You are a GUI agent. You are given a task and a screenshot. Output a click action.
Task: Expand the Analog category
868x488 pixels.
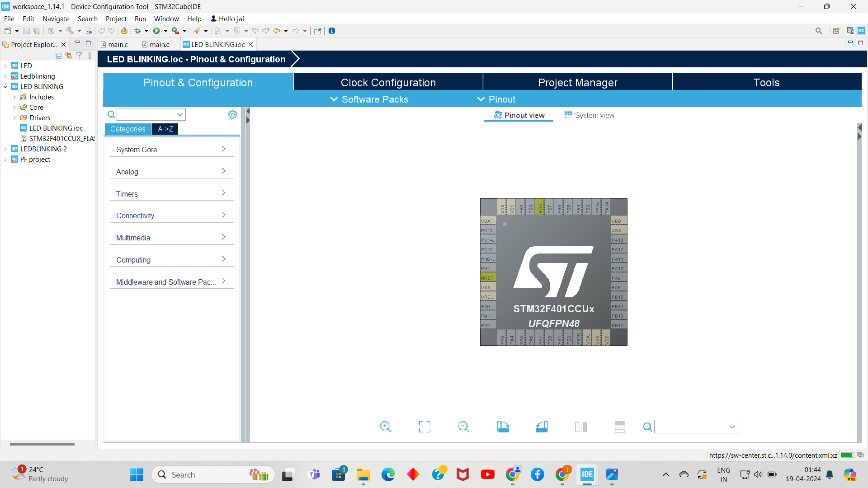(171, 172)
